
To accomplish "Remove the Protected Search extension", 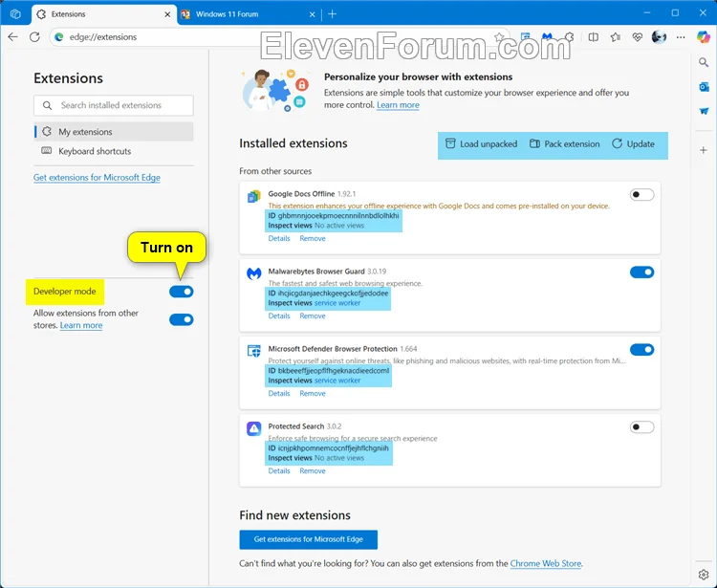I will (x=313, y=471).
